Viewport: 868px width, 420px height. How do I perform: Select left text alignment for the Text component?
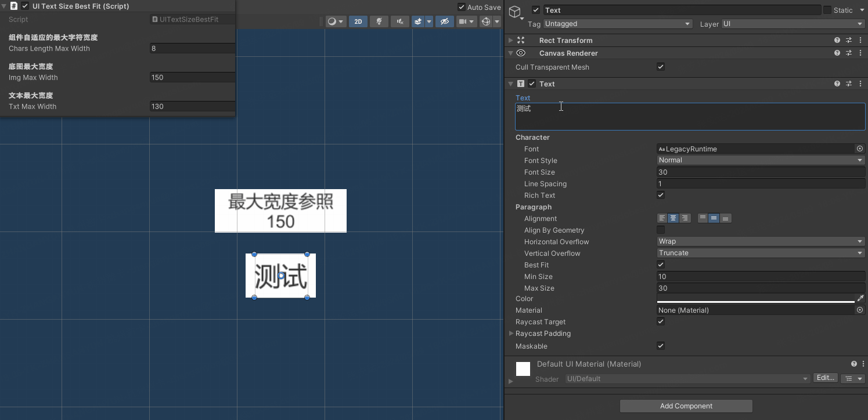pyautogui.click(x=661, y=218)
